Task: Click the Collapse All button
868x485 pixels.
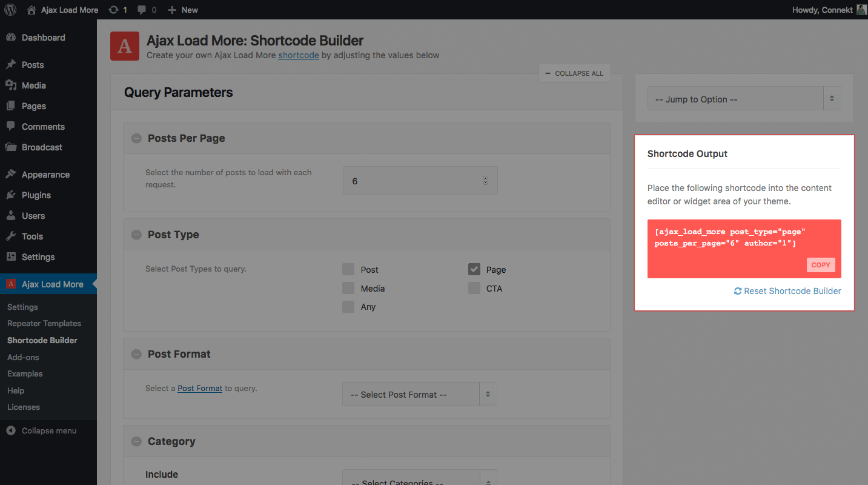Action: click(x=574, y=73)
